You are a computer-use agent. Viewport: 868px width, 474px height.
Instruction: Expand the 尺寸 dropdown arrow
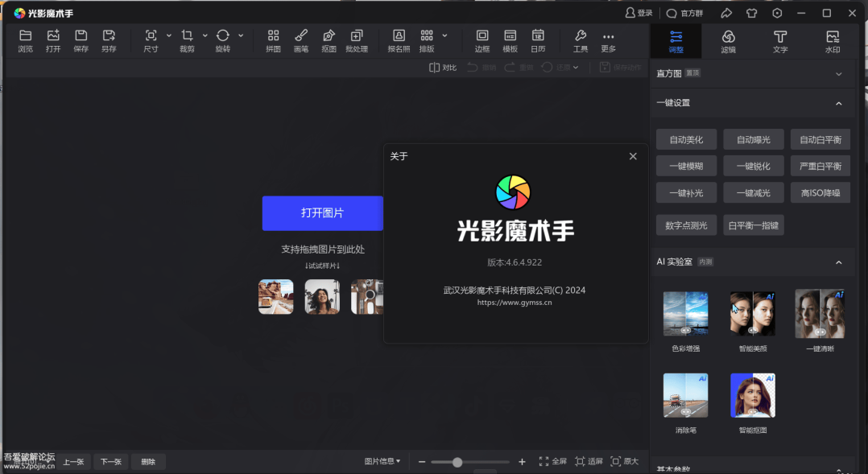point(169,35)
